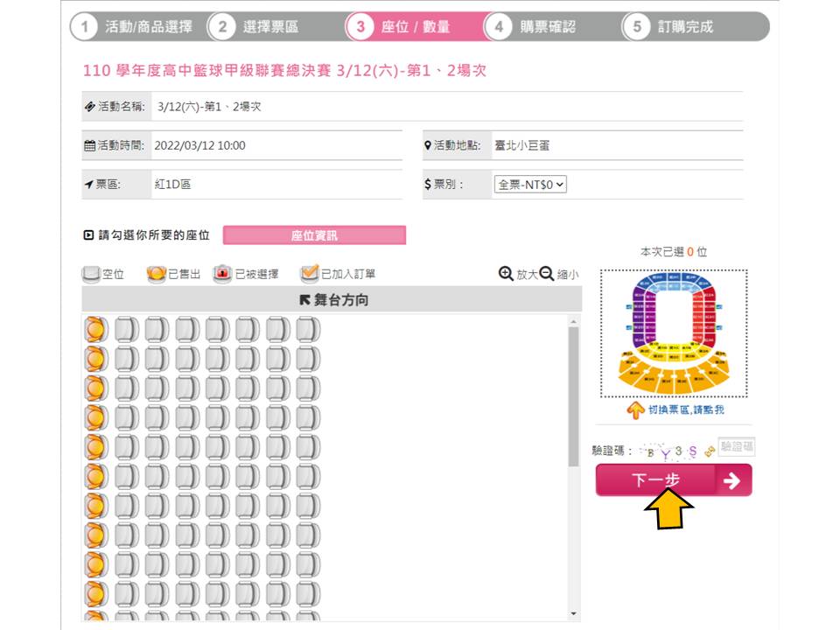Click the zoom out (縮小) magnifier icon
840x630 pixels.
click(547, 274)
